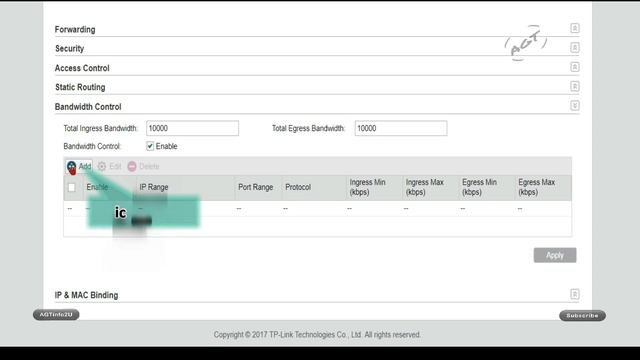Click the Add rule plus icon
This screenshot has width=640, height=360.
[71, 166]
